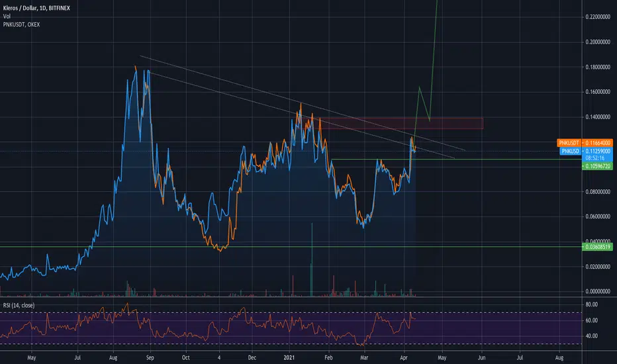Click the 0.18000000 price axis value
This screenshot has width=617, height=364.
pos(598,67)
